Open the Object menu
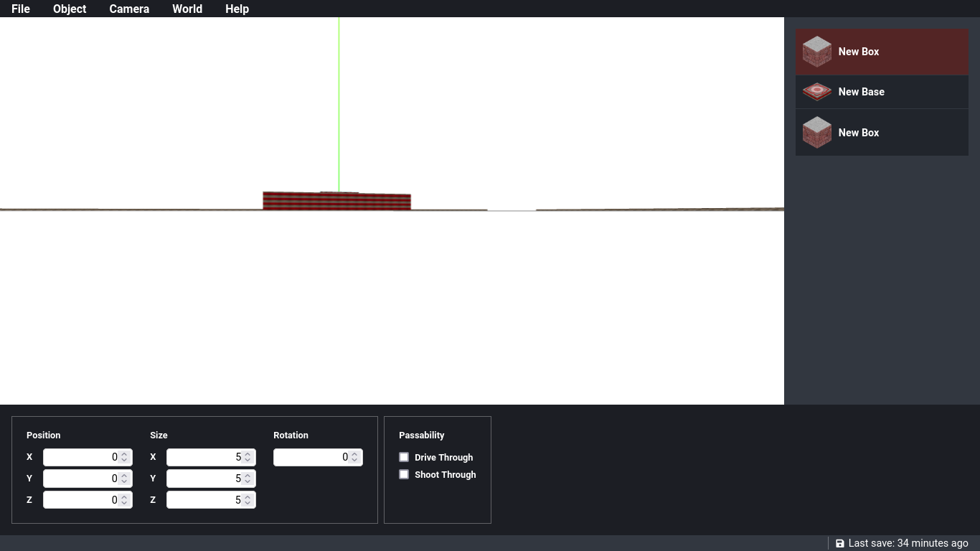 click(69, 9)
